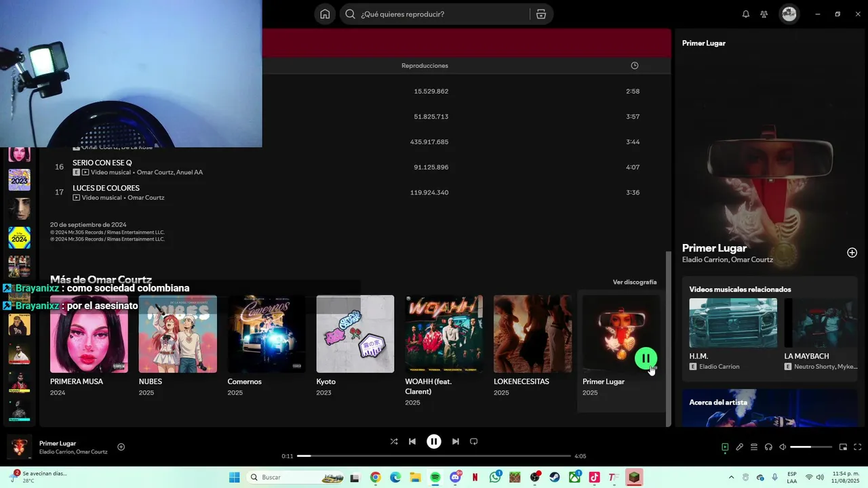Viewport: 868px width, 488px height.
Task: Open File Explorer from taskbar
Action: pos(415,477)
